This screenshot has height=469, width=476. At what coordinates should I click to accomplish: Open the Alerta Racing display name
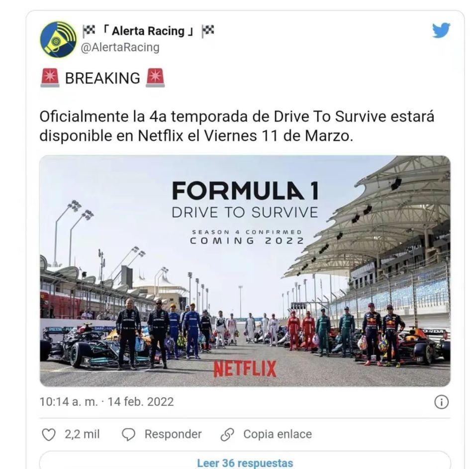pos(148,31)
